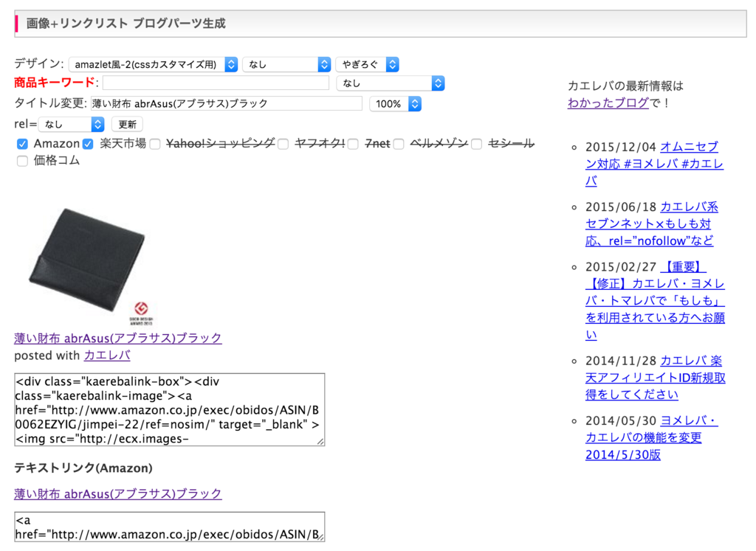Open the amazlet風-2 design dropdown
This screenshot has height=551, width=756.
[x=153, y=64]
